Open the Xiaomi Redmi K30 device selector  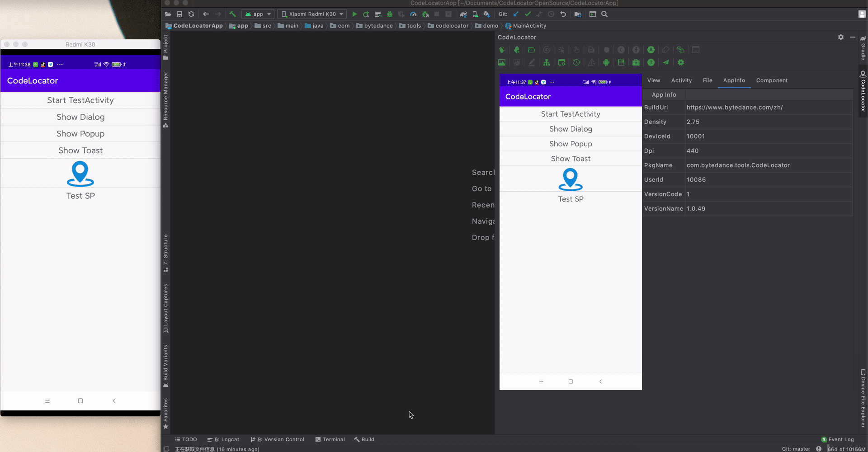click(312, 14)
